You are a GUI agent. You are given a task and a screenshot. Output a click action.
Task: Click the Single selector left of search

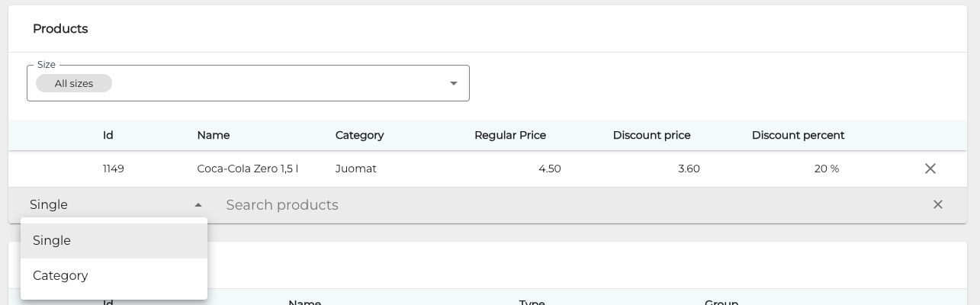(x=107, y=204)
